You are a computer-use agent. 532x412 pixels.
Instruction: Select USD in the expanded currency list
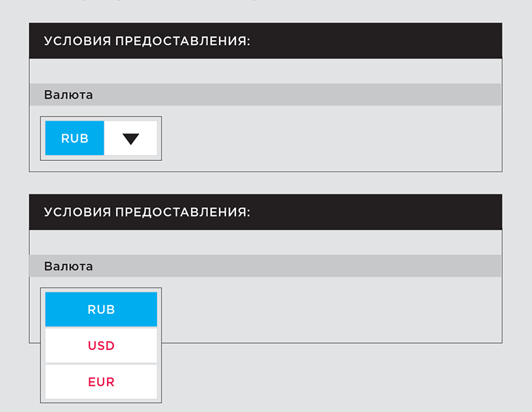(x=101, y=346)
